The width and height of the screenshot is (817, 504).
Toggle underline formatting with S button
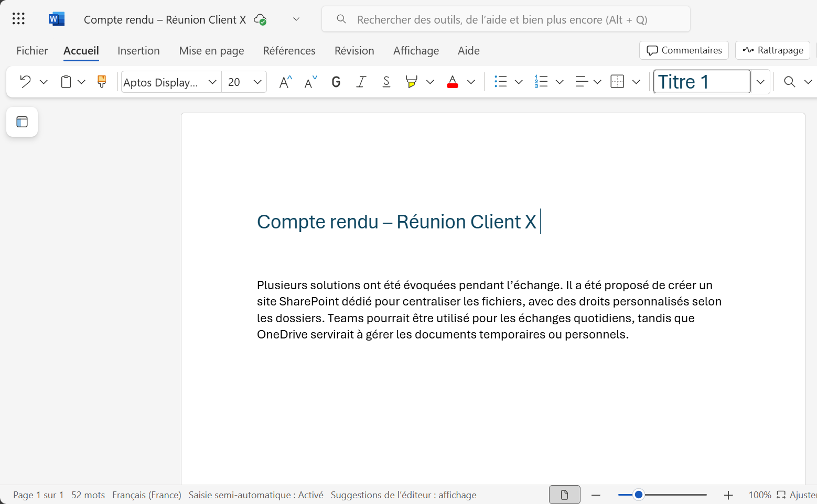386,82
